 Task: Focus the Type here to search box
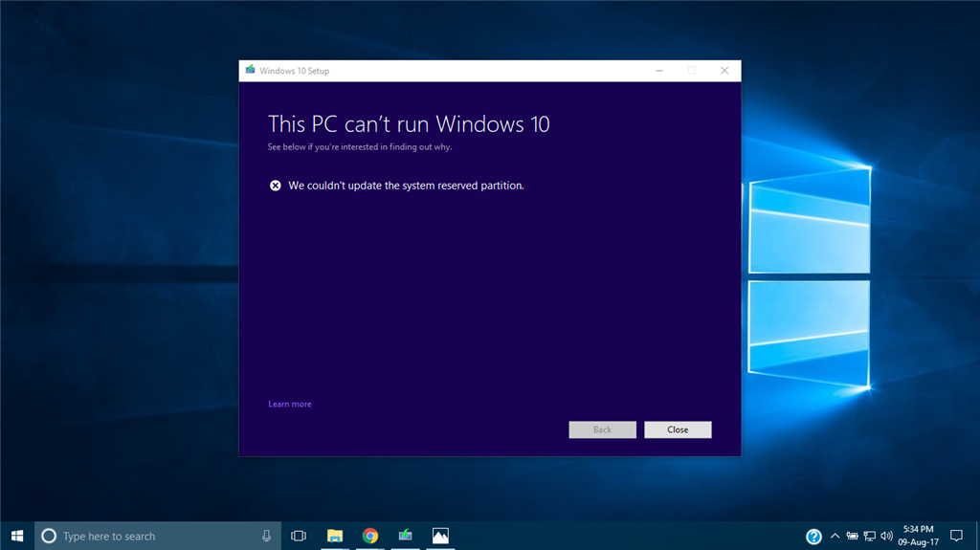pos(158,536)
